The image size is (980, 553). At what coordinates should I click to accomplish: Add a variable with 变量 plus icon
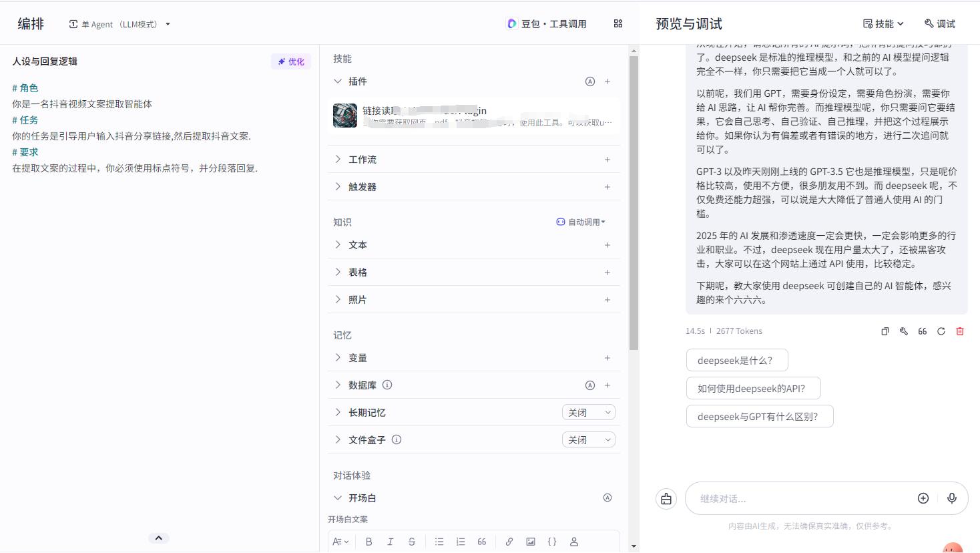click(x=607, y=358)
